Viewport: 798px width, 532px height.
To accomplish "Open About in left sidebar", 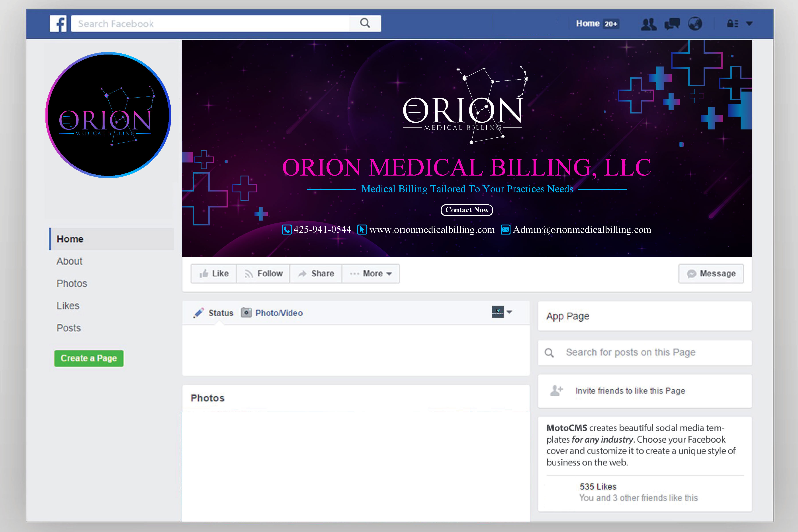I will (x=69, y=261).
